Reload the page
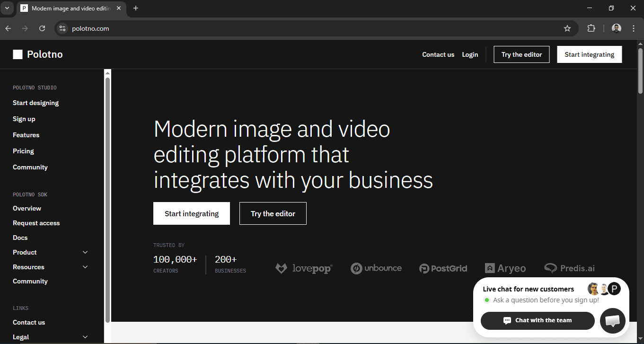 tap(42, 28)
